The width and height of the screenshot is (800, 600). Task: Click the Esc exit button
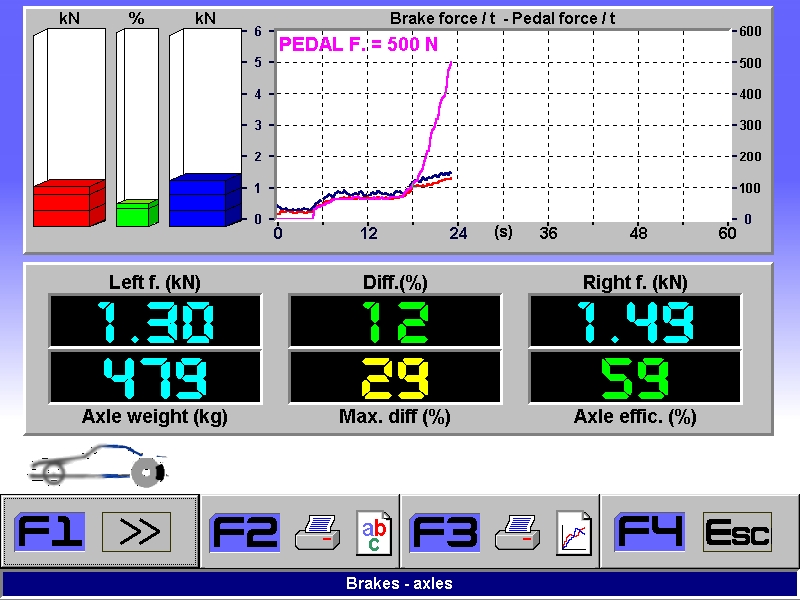pyautogui.click(x=737, y=532)
